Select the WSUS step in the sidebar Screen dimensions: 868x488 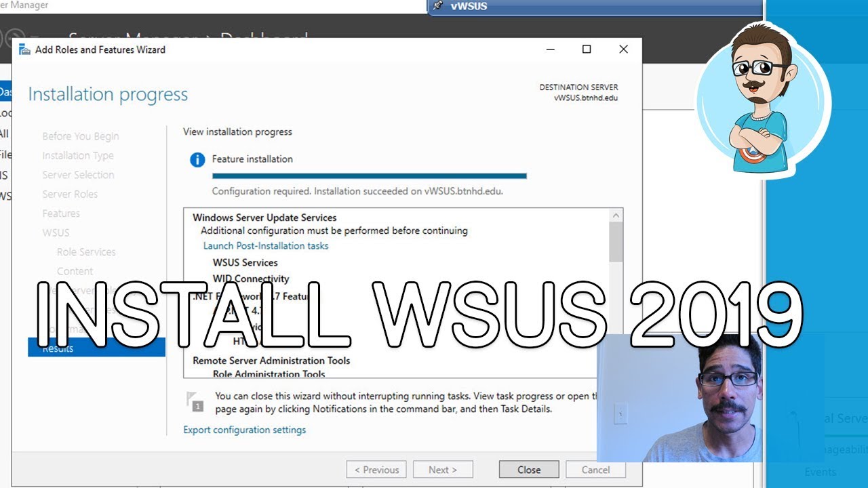coord(56,232)
